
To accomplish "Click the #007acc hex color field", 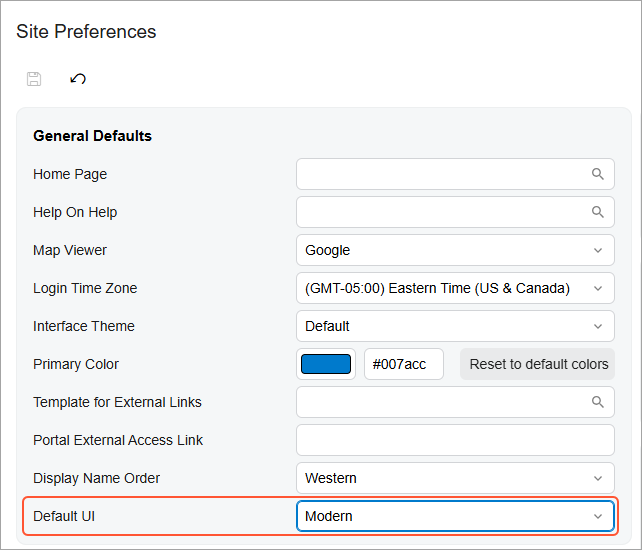I will 403,364.
